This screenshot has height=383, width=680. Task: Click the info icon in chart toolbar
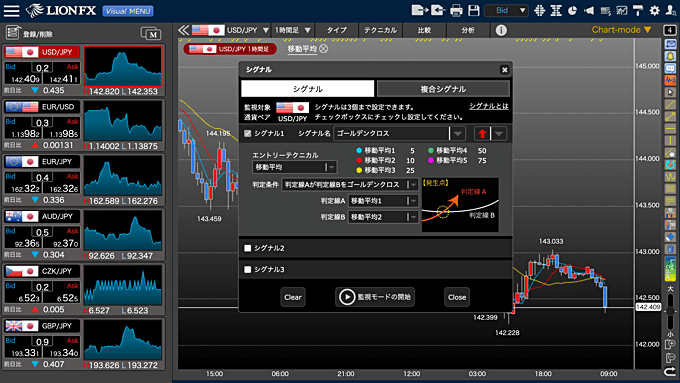(x=501, y=30)
